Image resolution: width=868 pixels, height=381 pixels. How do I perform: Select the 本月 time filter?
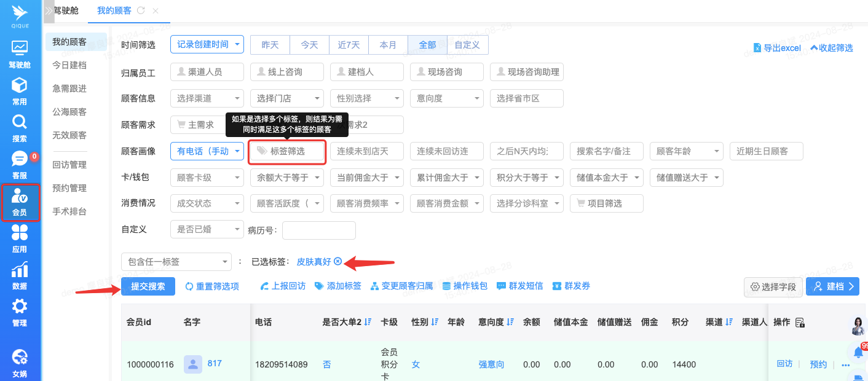tap(388, 45)
